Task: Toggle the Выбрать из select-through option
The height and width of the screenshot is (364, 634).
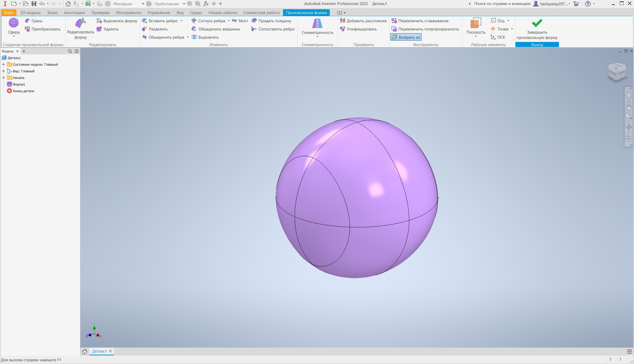Action: tap(406, 37)
